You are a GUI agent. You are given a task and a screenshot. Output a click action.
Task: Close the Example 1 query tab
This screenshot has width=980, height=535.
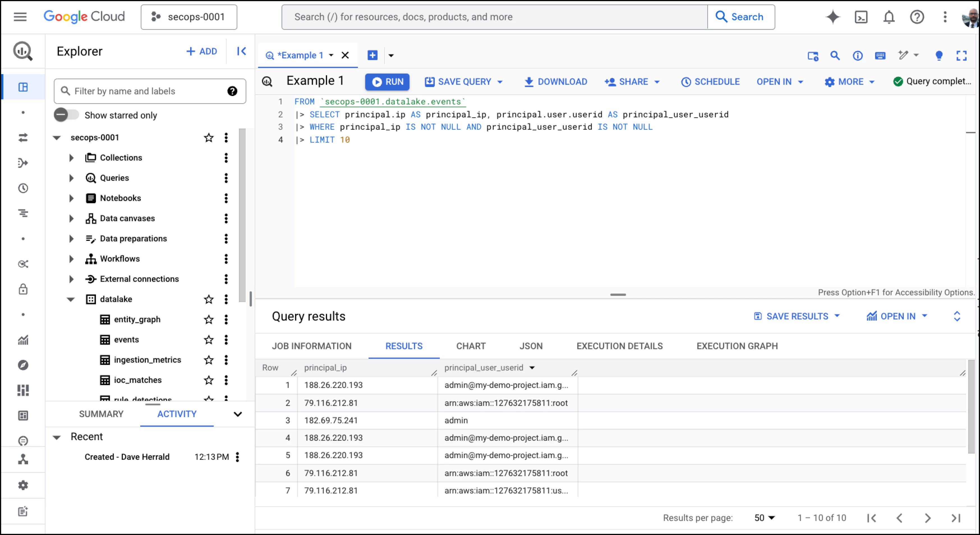pyautogui.click(x=345, y=55)
